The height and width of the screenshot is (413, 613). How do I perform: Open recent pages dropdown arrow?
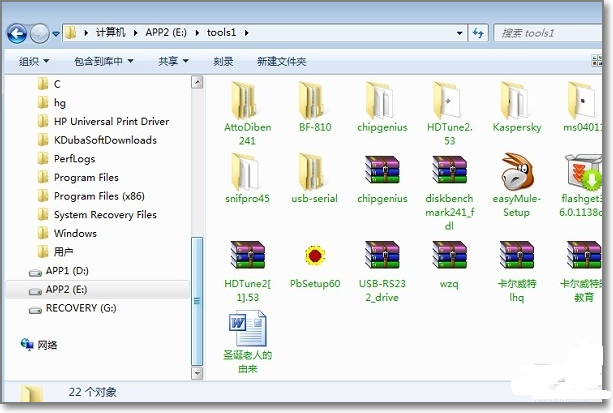coord(56,34)
